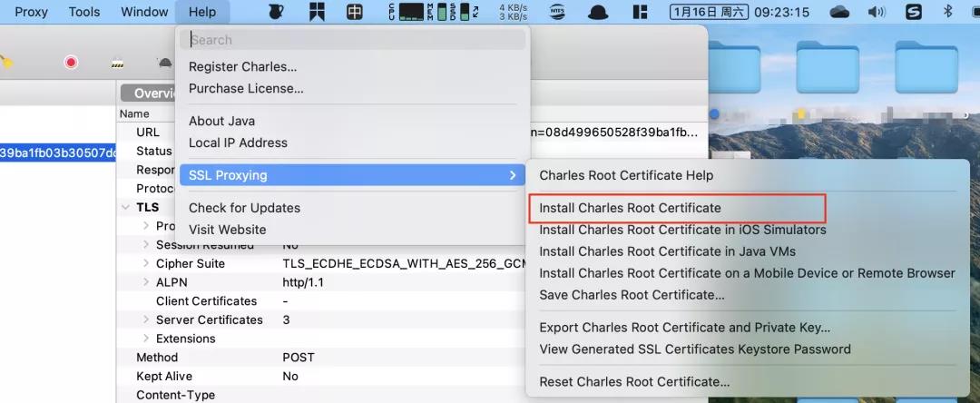Click the NTFS menu bar icon
Screen dimensions: 980x403
[x=557, y=11]
